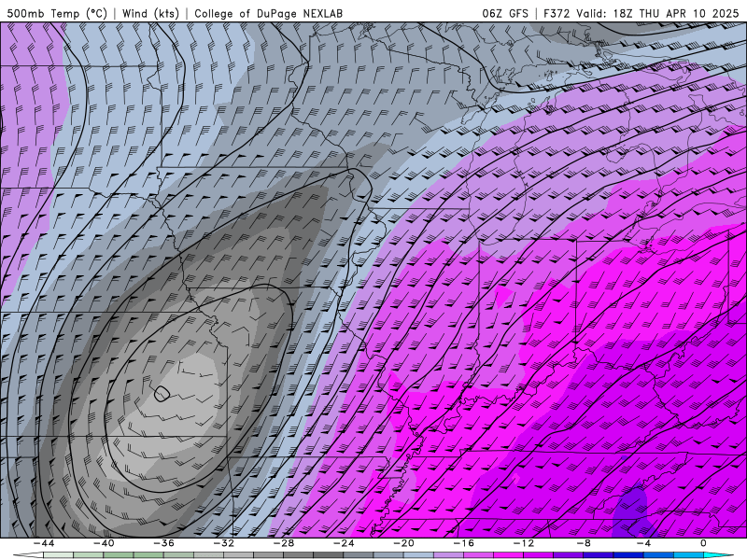Click the 0 colorbar scale label

tap(703, 543)
